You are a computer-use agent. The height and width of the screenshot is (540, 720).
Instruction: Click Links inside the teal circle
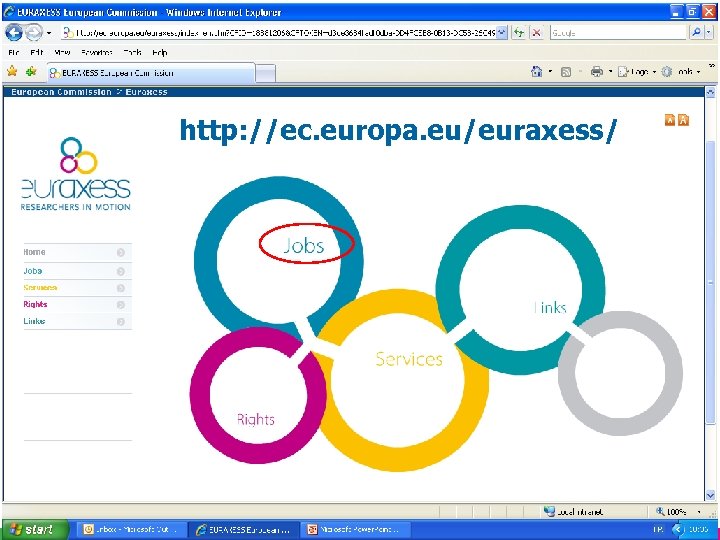tap(550, 307)
